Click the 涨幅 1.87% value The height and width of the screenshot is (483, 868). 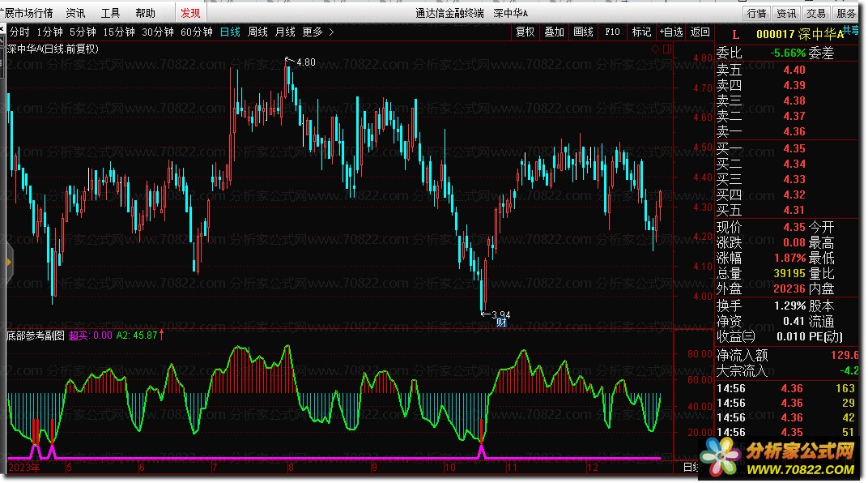pos(790,259)
